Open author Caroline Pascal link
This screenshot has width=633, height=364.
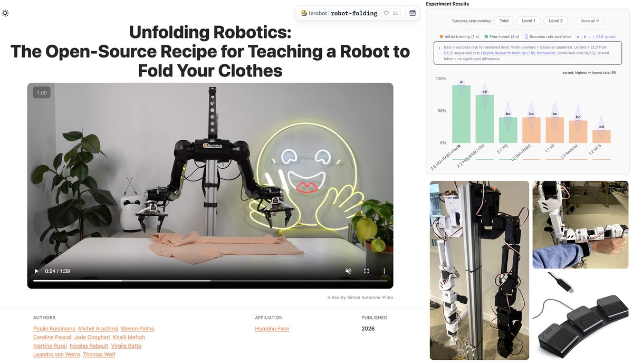click(52, 337)
